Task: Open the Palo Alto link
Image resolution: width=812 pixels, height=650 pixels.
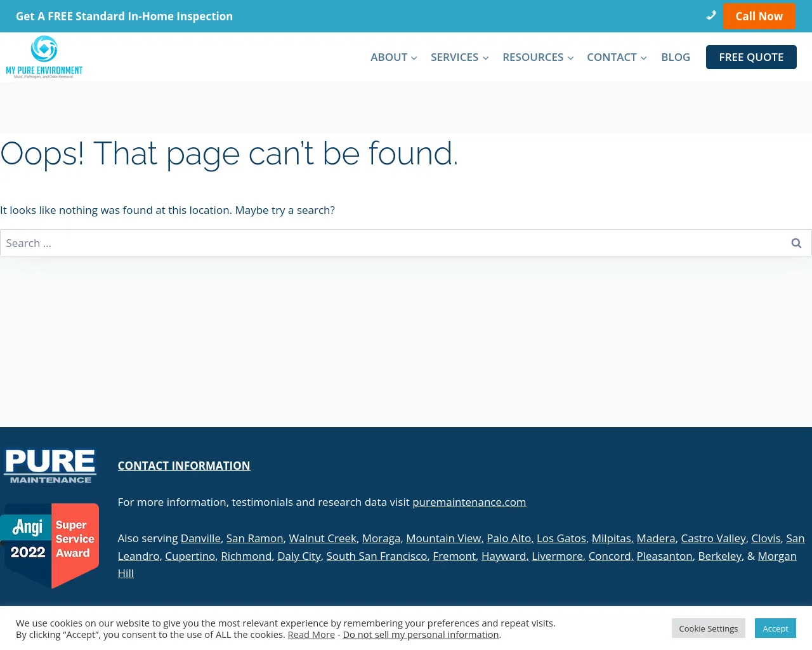Action: coord(509,538)
